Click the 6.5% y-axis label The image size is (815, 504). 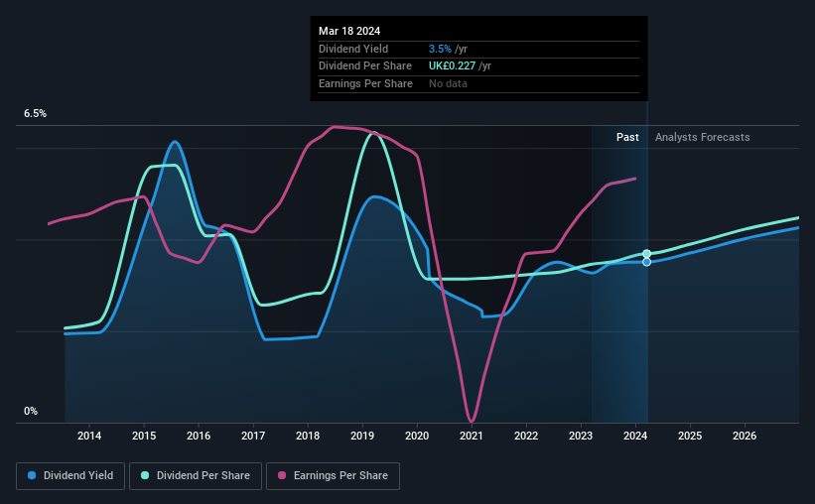36,113
